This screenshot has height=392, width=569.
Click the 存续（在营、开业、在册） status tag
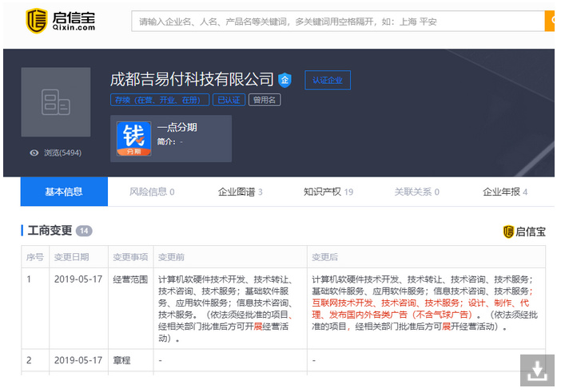point(160,100)
